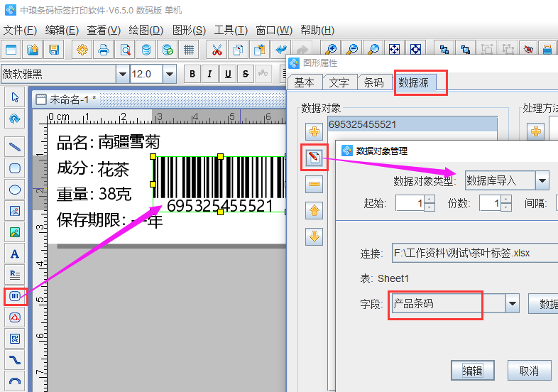Add a new data object with plus icon

pyautogui.click(x=314, y=131)
